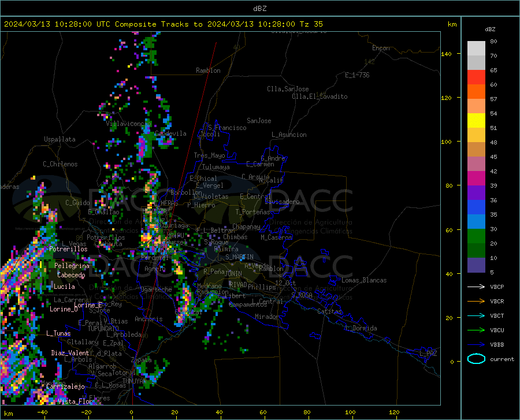The image size is (520, 420).
Task: Click the Mirador map label
Action: click(266, 317)
